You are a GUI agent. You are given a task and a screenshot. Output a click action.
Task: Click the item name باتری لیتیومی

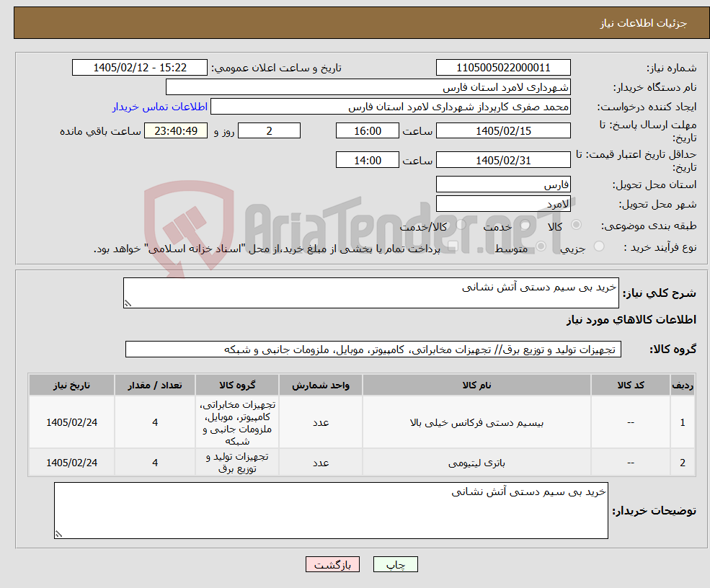click(476, 463)
